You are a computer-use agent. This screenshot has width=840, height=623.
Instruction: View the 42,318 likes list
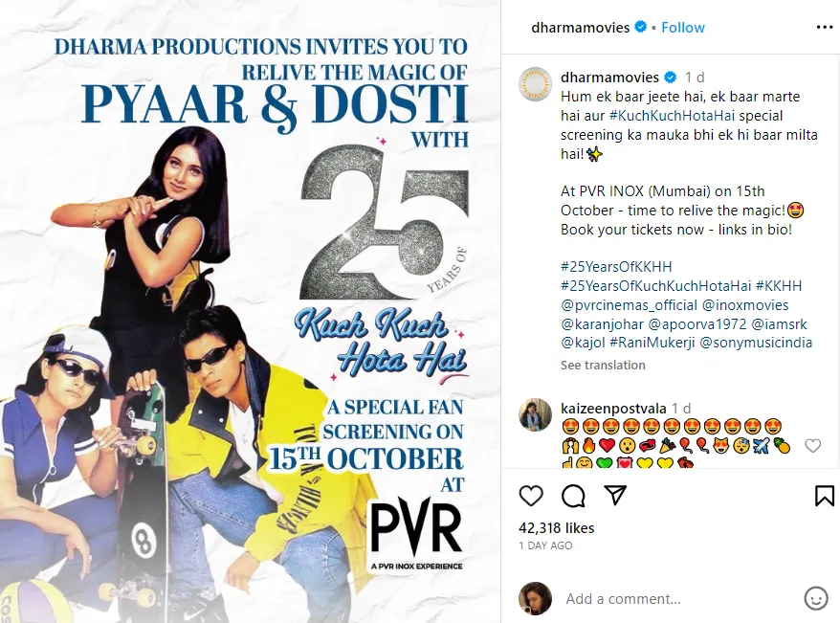[556, 528]
